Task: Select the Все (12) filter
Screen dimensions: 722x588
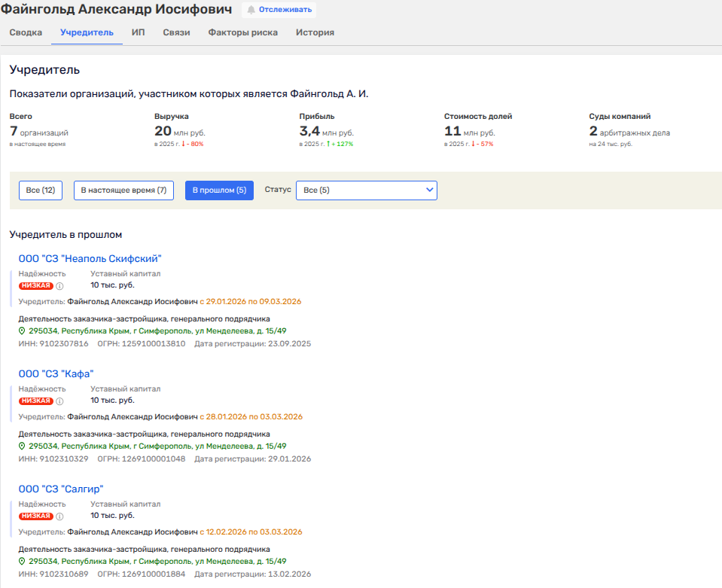Action: coord(41,190)
